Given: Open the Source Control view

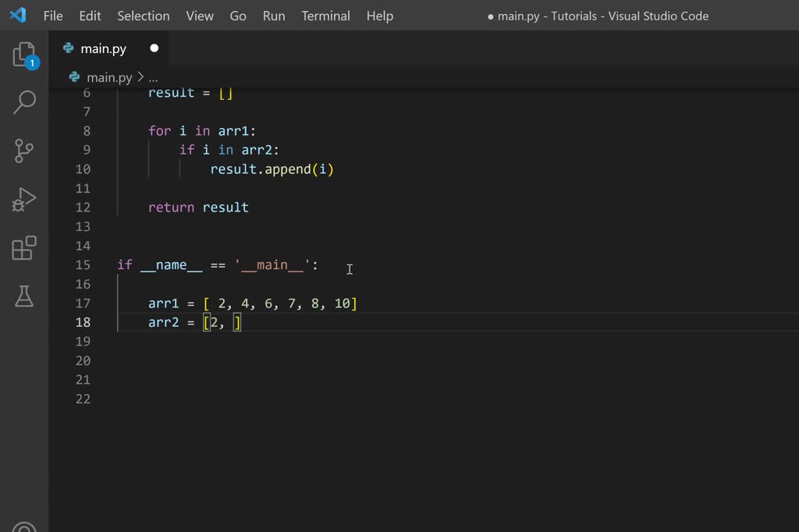Looking at the screenshot, I should pyautogui.click(x=24, y=151).
